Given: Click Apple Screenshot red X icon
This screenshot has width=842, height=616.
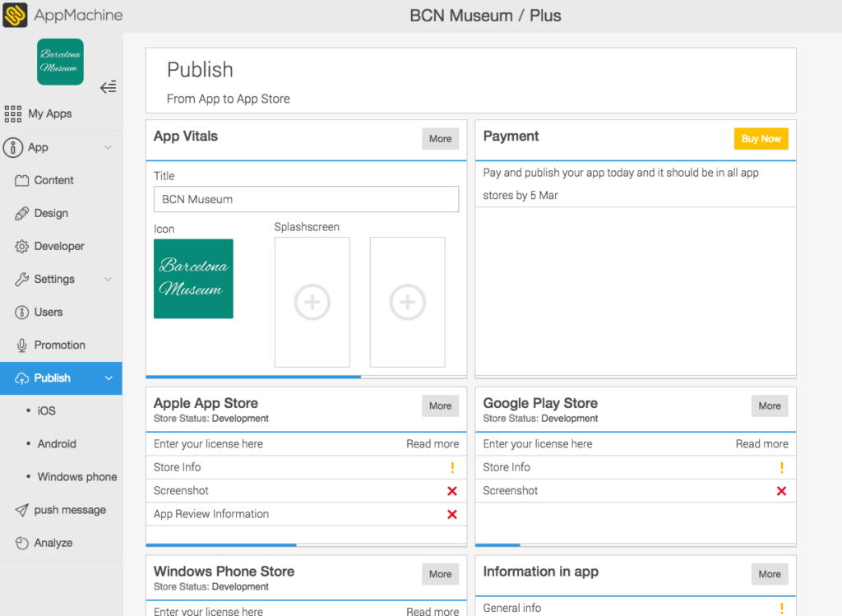Looking at the screenshot, I should point(452,491).
